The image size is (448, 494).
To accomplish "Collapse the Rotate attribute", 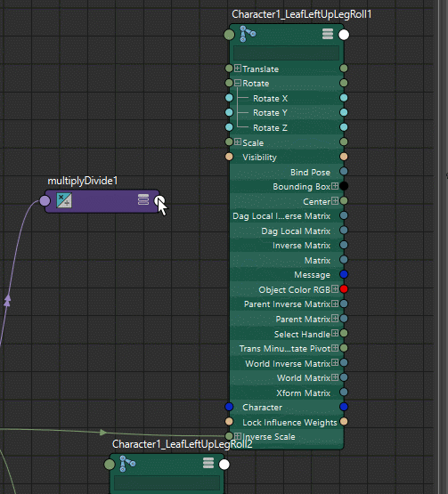I will (238, 83).
